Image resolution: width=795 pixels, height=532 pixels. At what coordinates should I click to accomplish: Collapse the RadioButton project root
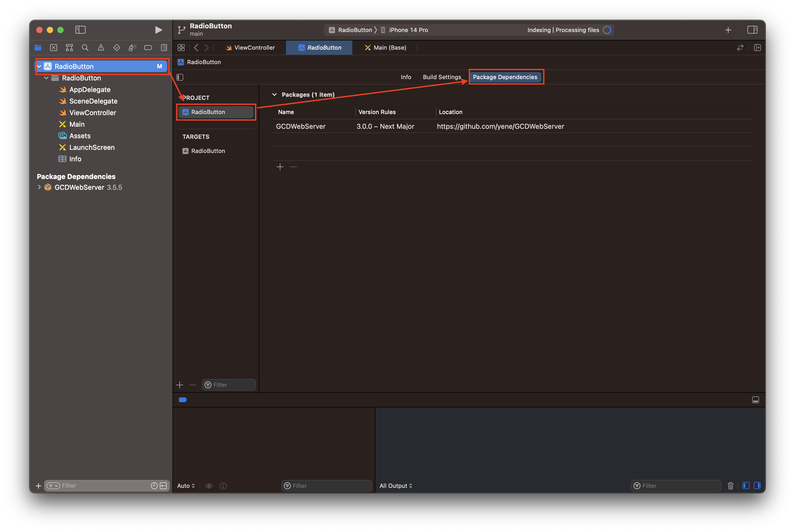point(39,66)
